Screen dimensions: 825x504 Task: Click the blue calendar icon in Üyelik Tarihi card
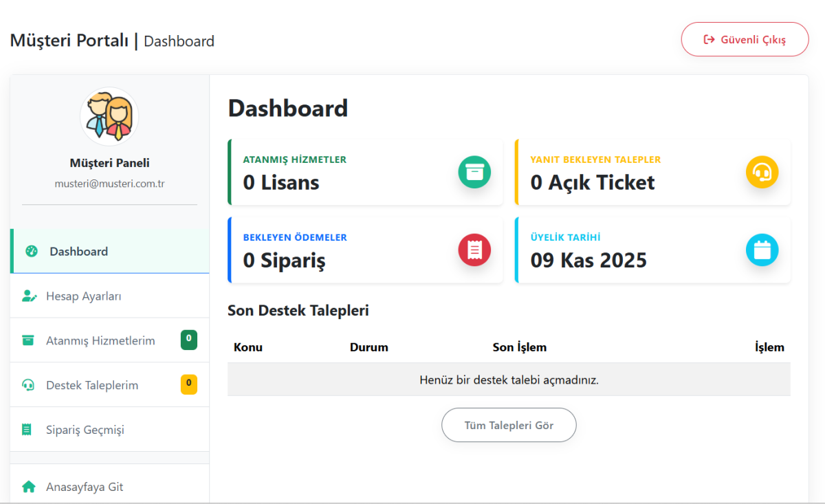762,250
